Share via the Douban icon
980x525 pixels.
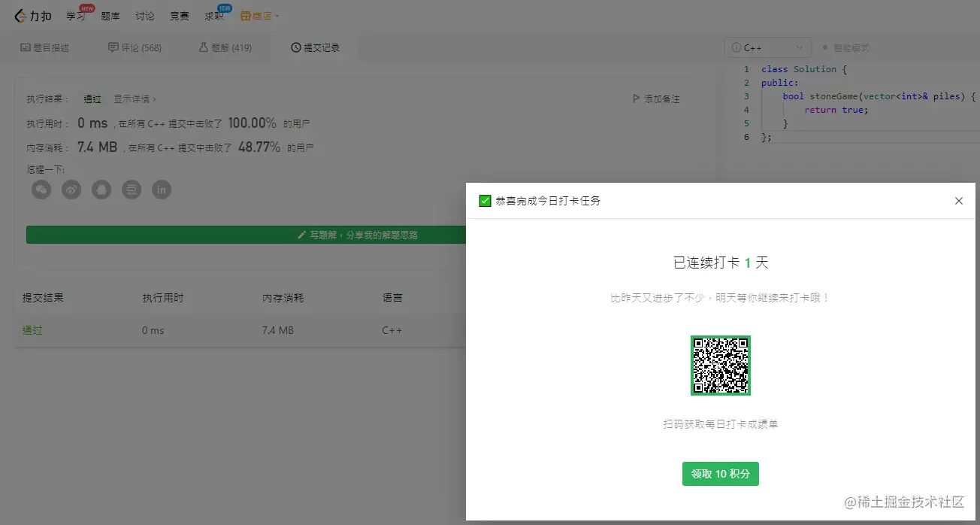point(132,190)
